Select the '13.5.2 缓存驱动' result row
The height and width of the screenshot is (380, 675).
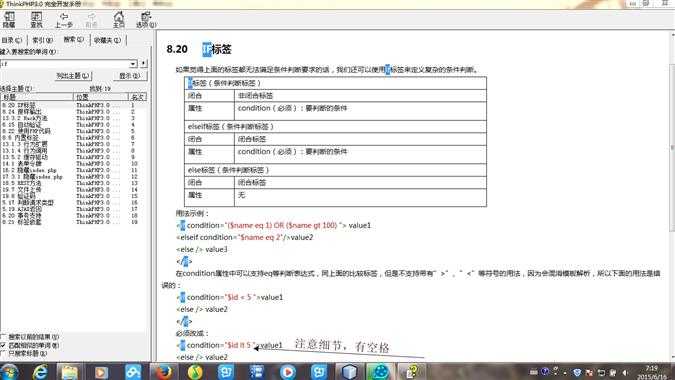[74, 157]
